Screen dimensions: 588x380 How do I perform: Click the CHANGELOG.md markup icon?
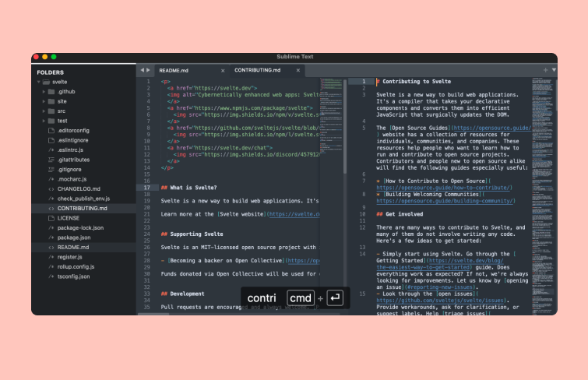[x=51, y=189]
